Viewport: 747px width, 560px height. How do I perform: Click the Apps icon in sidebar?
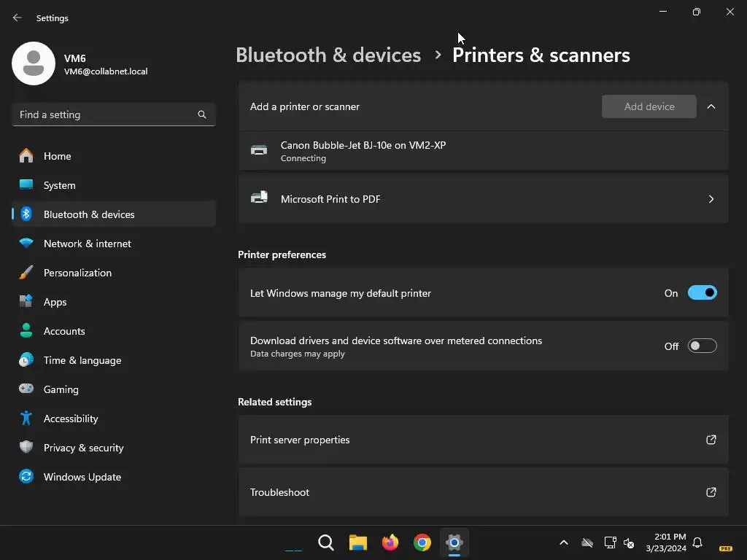(26, 301)
